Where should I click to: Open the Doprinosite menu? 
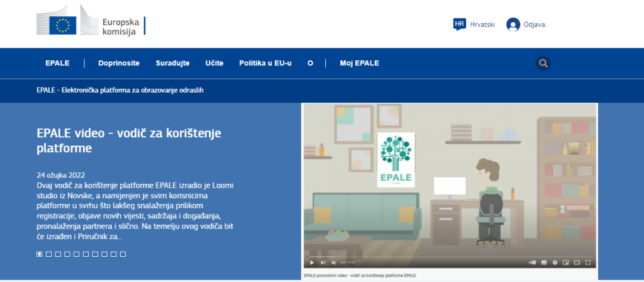point(119,64)
